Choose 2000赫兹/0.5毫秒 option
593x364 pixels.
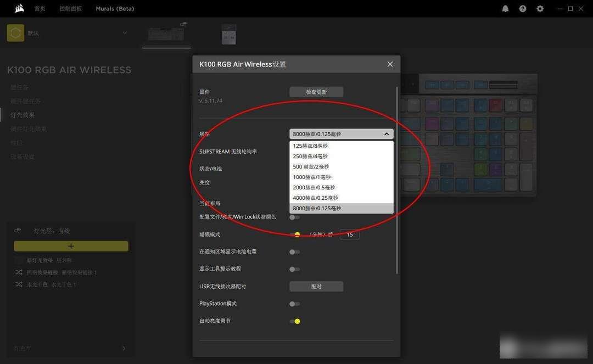pos(342,187)
